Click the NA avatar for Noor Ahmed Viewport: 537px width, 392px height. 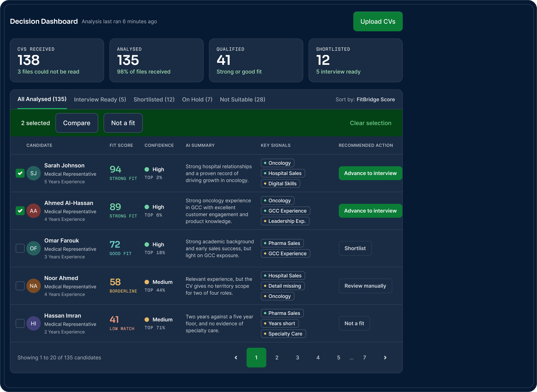click(34, 286)
